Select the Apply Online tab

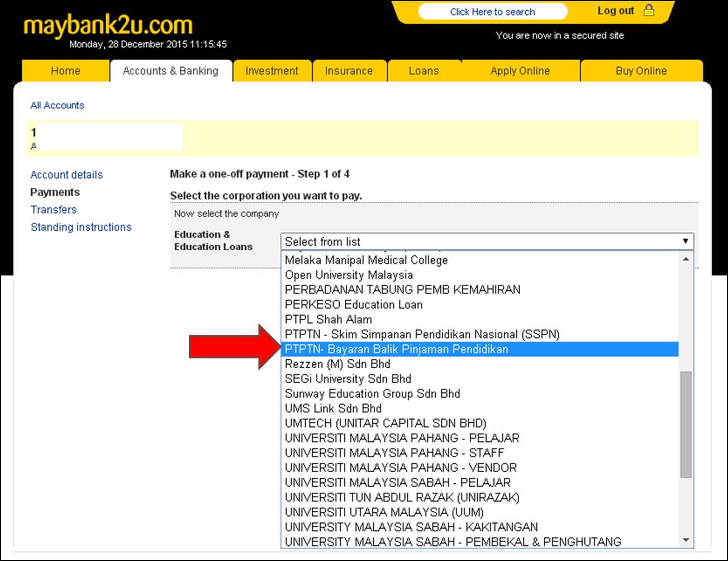[520, 71]
